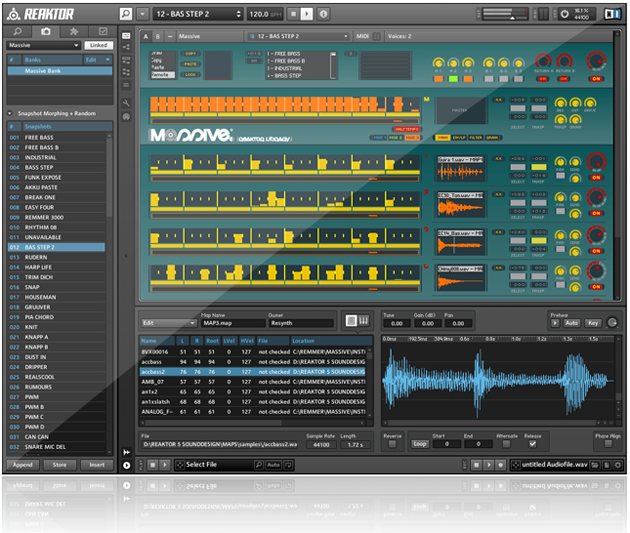Select the Massive Bank entry
This screenshot has height=533, width=630.
tap(59, 71)
